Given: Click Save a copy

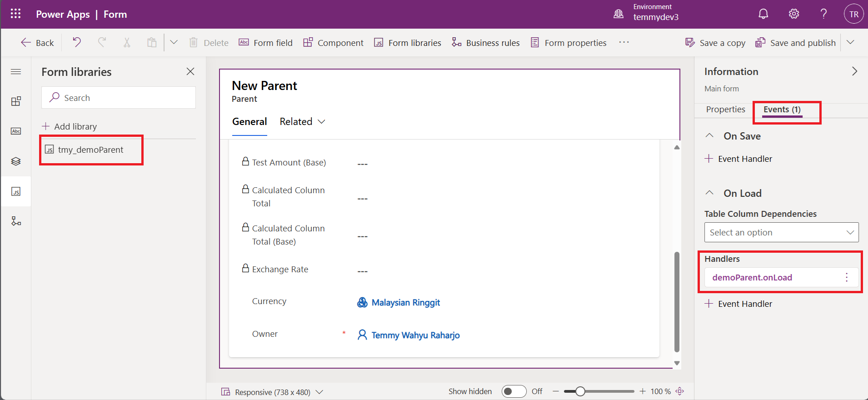Looking at the screenshot, I should pos(715,43).
